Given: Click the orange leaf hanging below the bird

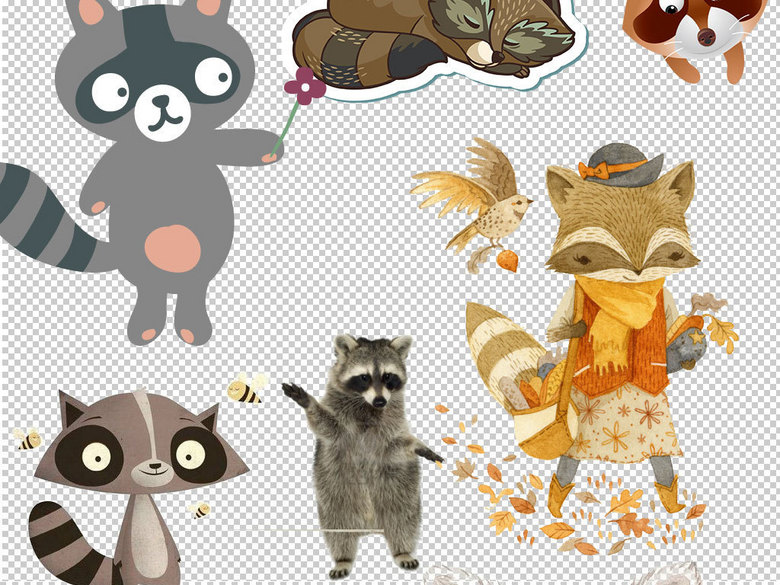Looking at the screenshot, I should (x=507, y=260).
